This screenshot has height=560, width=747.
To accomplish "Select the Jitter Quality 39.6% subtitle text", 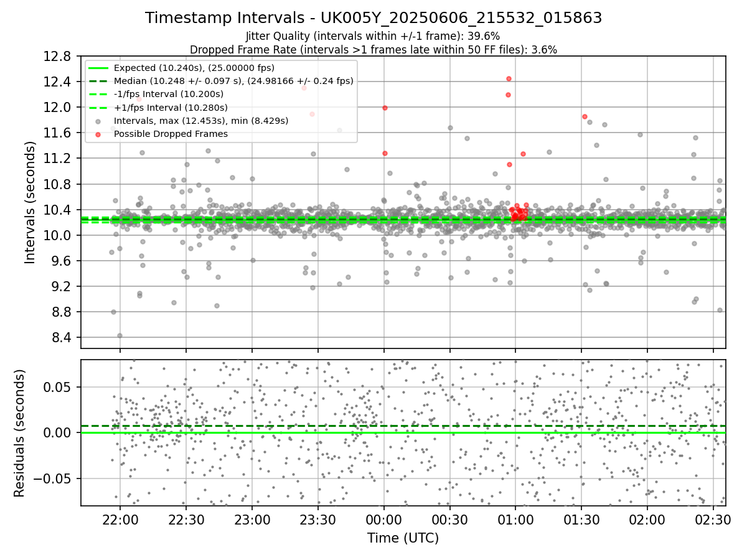I will (373, 36).
